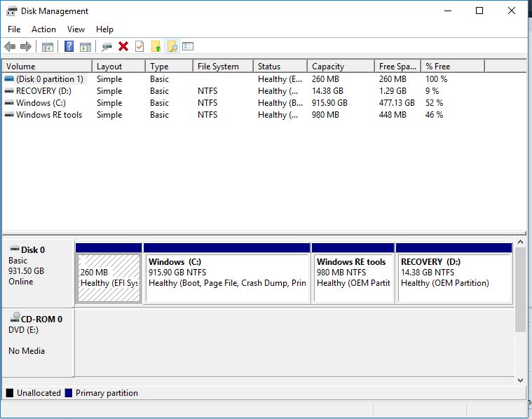The width and height of the screenshot is (532, 419).
Task: Open Help via the blue question mark icon
Action: click(69, 46)
